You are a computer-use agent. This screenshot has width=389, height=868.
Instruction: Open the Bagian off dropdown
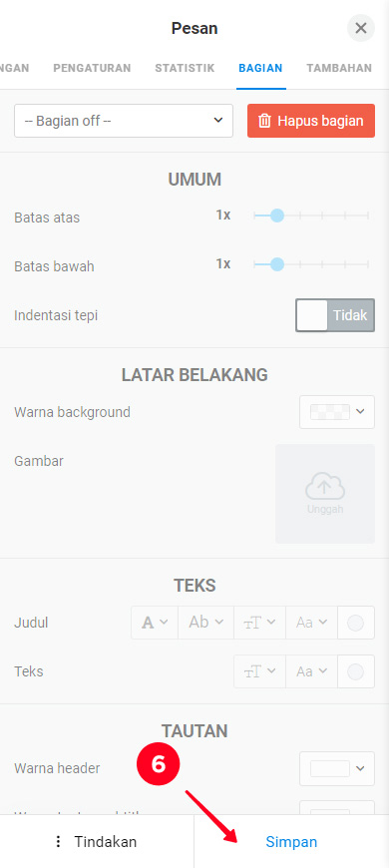pyautogui.click(x=124, y=121)
